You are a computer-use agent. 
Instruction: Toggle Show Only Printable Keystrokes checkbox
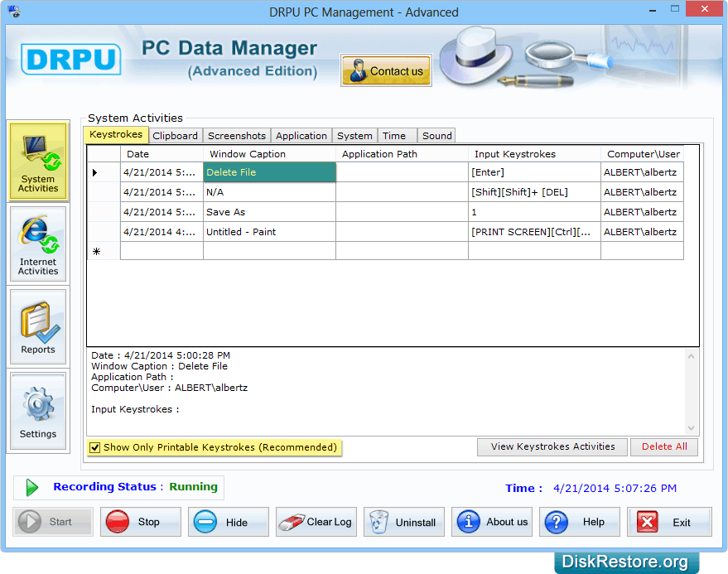coord(95,447)
